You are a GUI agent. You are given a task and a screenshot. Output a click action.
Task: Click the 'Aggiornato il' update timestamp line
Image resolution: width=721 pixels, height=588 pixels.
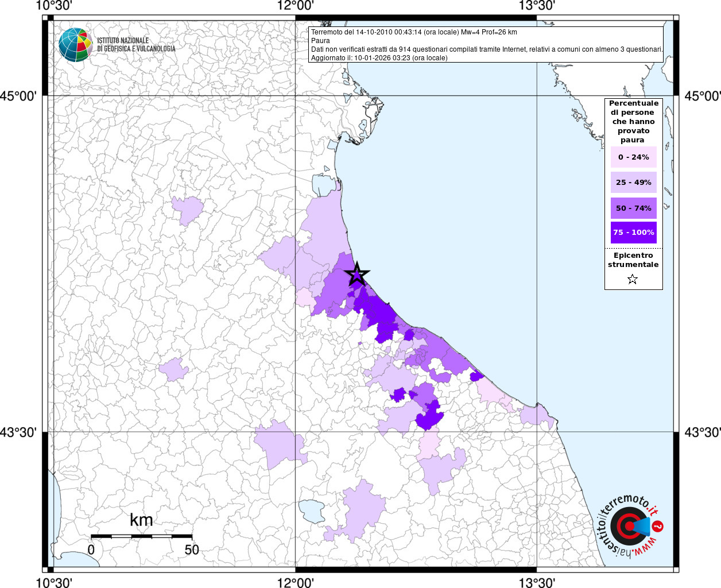point(379,58)
